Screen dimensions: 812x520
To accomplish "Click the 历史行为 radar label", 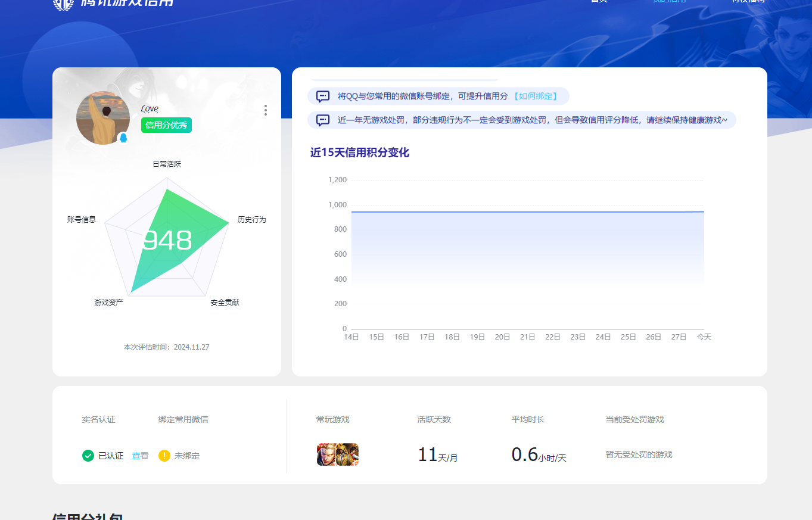I will [x=252, y=219].
